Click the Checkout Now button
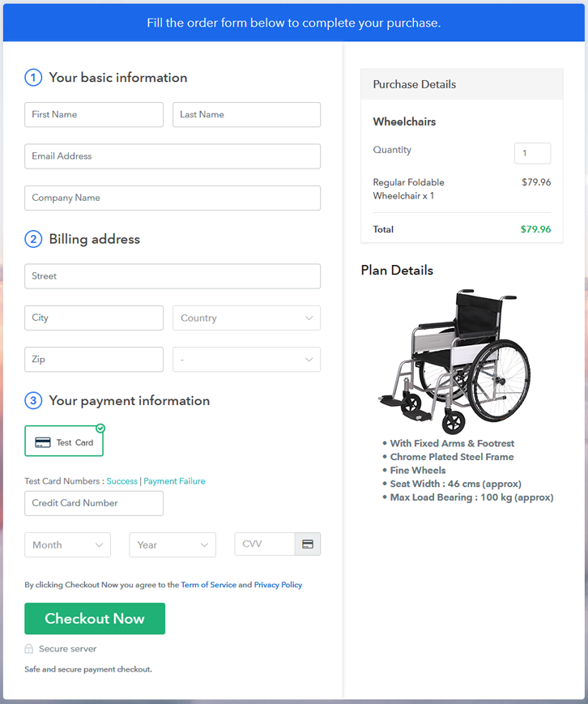The height and width of the screenshot is (704, 588). click(x=95, y=619)
